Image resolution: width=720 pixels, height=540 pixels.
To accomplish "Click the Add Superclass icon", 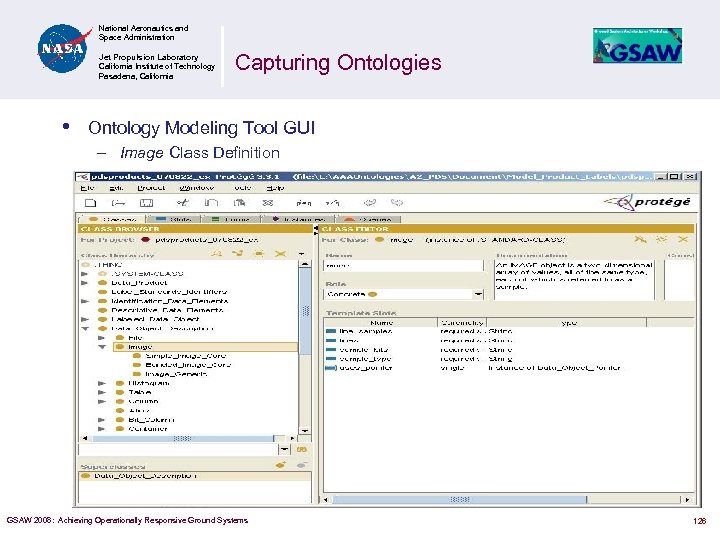I will click(x=281, y=466).
